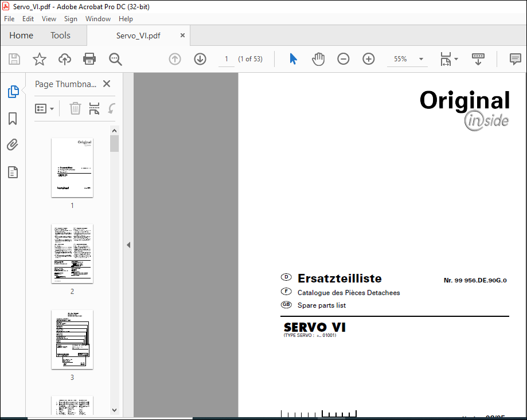Upload file to cloud icon
Image resolution: width=527 pixels, height=420 pixels.
[65, 59]
